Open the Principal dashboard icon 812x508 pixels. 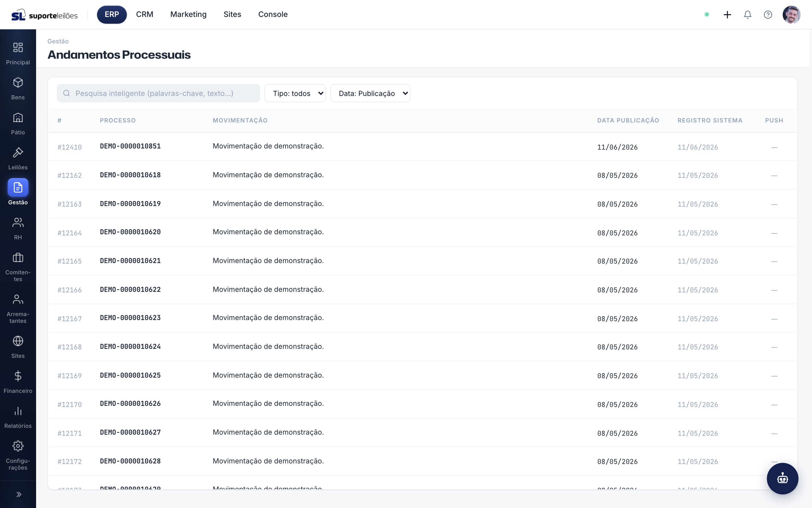click(18, 47)
